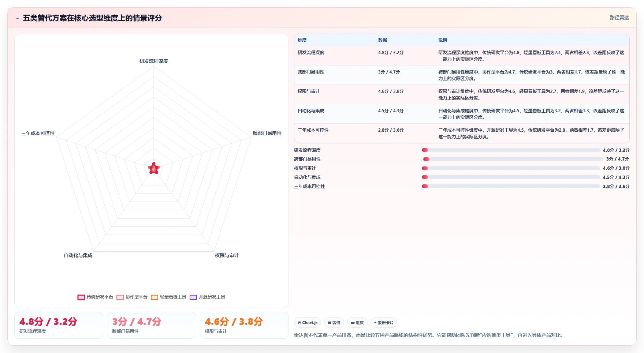The width and height of the screenshot is (644, 353).
Task: Click the 路径雷达 label in header
Action: pyautogui.click(x=619, y=18)
